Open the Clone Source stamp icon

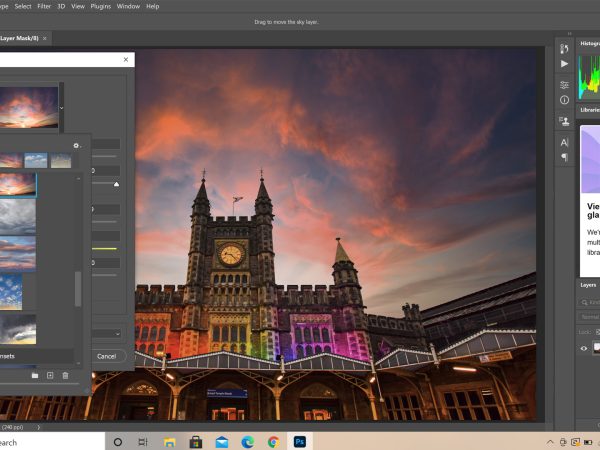pyautogui.click(x=564, y=121)
